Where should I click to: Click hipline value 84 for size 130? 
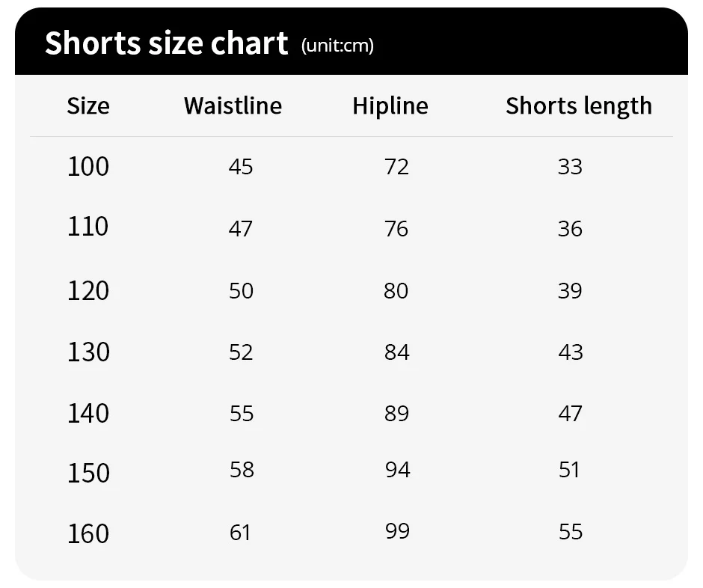pos(396,352)
